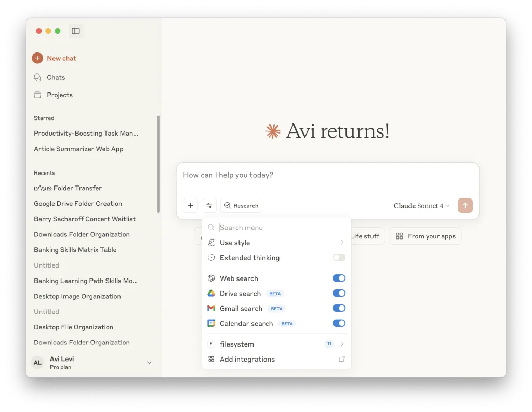Click the Gmail search BETA badge
532x412 pixels.
tap(276, 309)
